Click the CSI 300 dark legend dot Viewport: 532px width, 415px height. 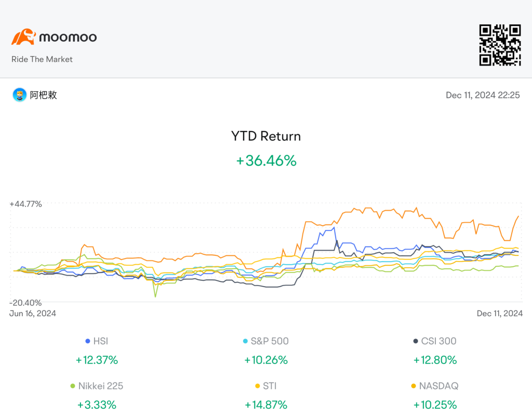coord(415,341)
